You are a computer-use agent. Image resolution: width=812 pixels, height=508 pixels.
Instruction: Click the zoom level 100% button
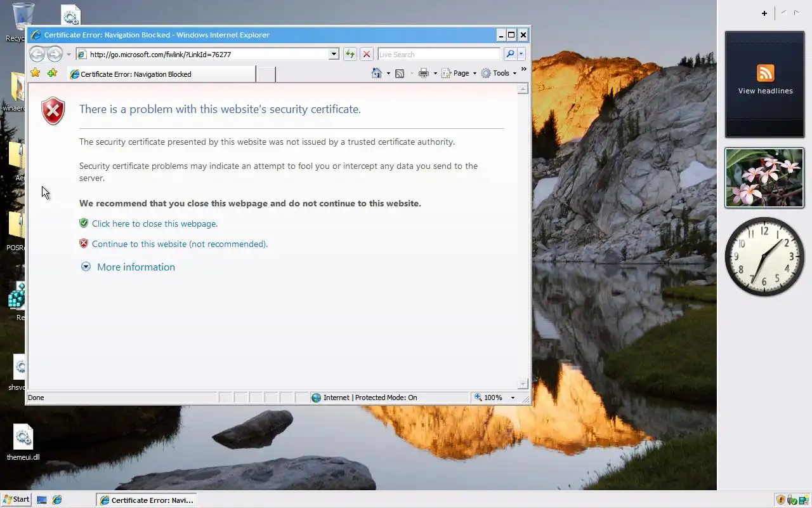pos(488,398)
